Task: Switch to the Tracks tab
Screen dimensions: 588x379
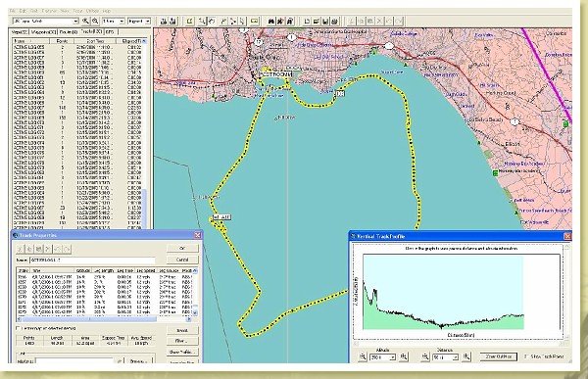Action: pos(91,32)
